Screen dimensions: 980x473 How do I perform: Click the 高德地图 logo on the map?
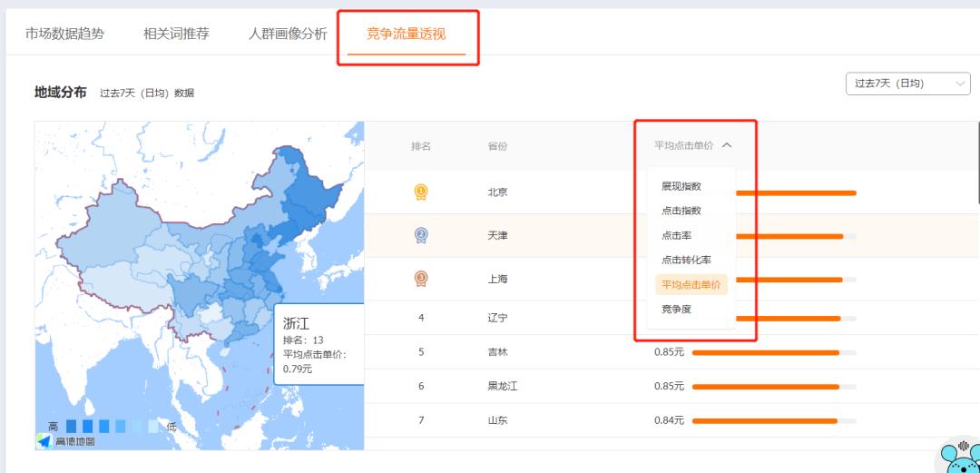point(65,441)
